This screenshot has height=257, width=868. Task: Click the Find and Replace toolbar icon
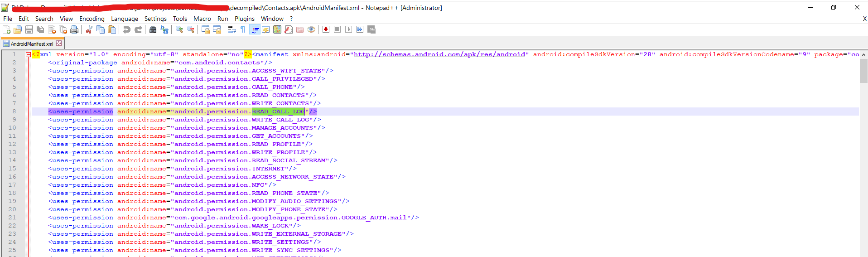pos(164,30)
